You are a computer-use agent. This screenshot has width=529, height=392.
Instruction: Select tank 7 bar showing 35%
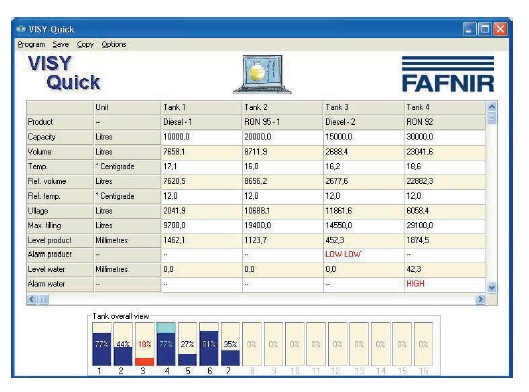[x=230, y=344]
